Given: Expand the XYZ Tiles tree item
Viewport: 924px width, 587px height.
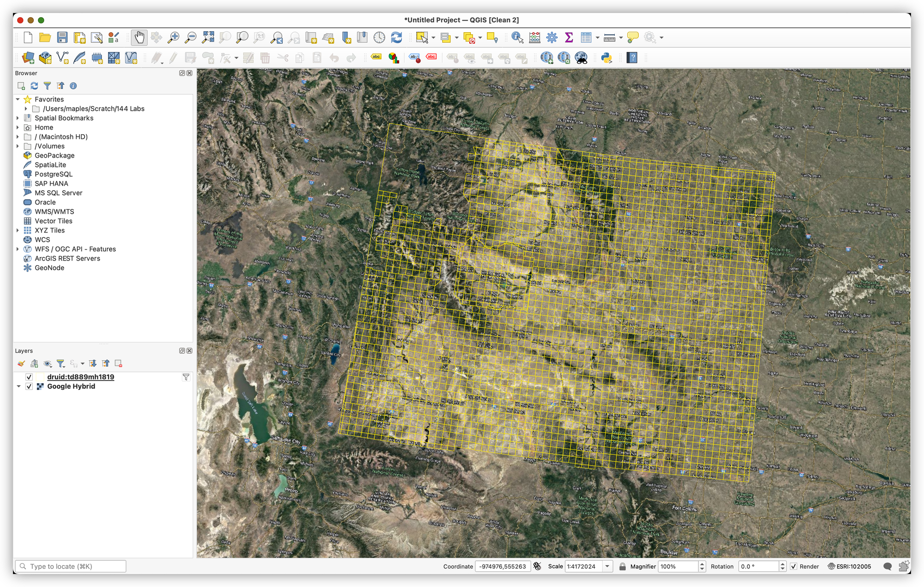Looking at the screenshot, I should [x=18, y=230].
